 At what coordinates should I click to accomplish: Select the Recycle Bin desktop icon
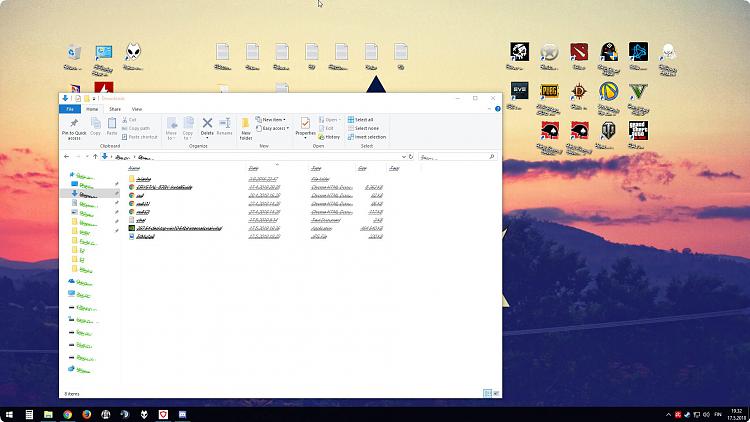[x=74, y=53]
